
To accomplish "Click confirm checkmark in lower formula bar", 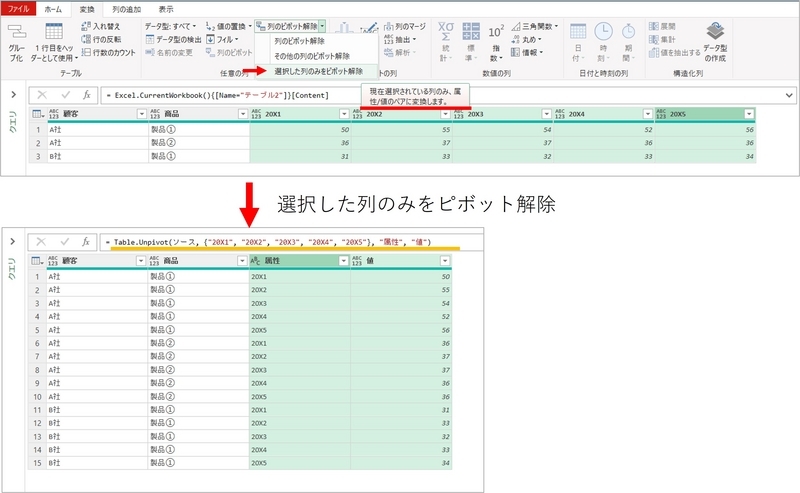I will pos(64,241).
